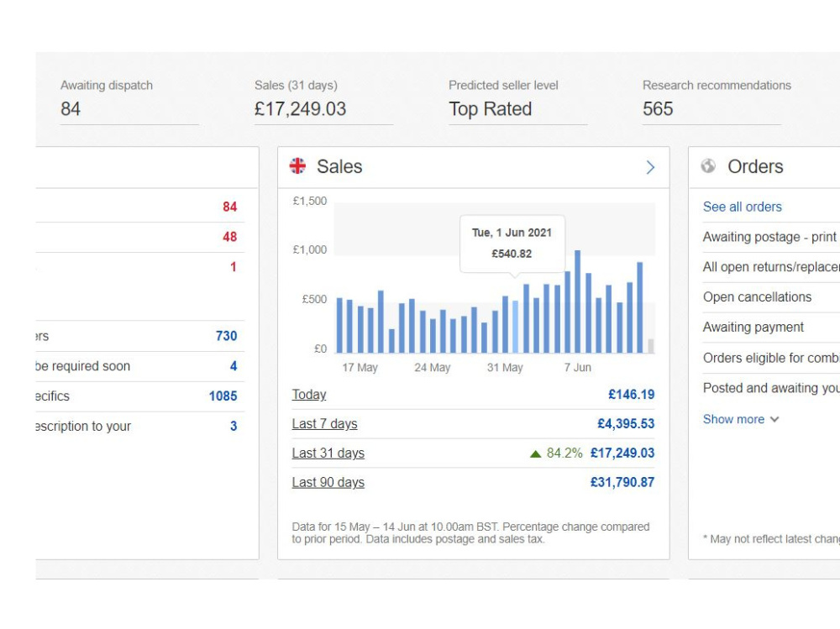
Task: Click the red 48 task count
Action: [x=230, y=237]
